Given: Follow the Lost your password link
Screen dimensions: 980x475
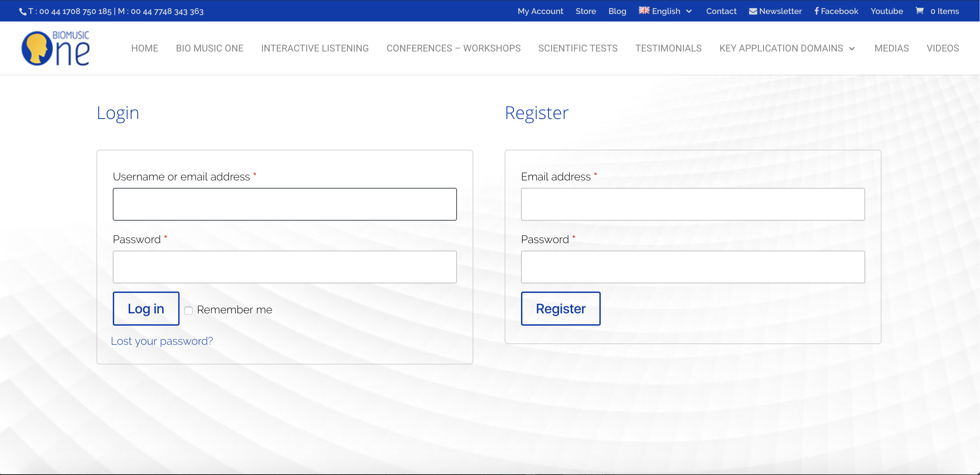Looking at the screenshot, I should click(x=162, y=341).
